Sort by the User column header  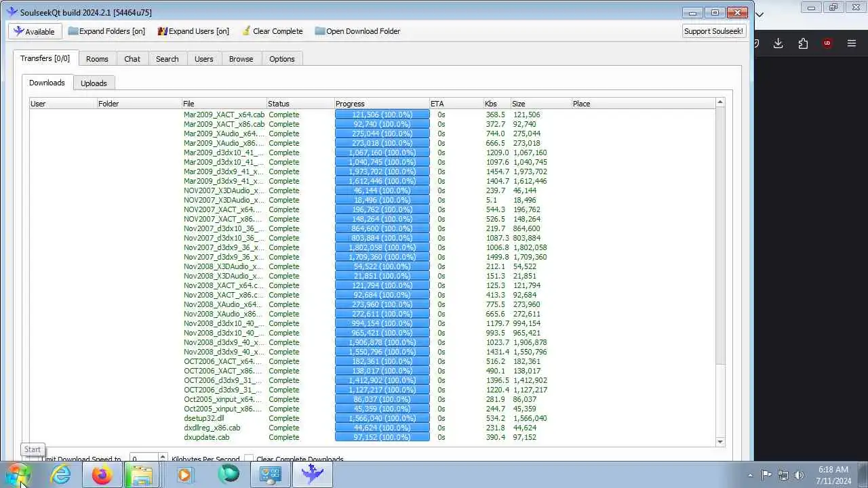tap(63, 104)
